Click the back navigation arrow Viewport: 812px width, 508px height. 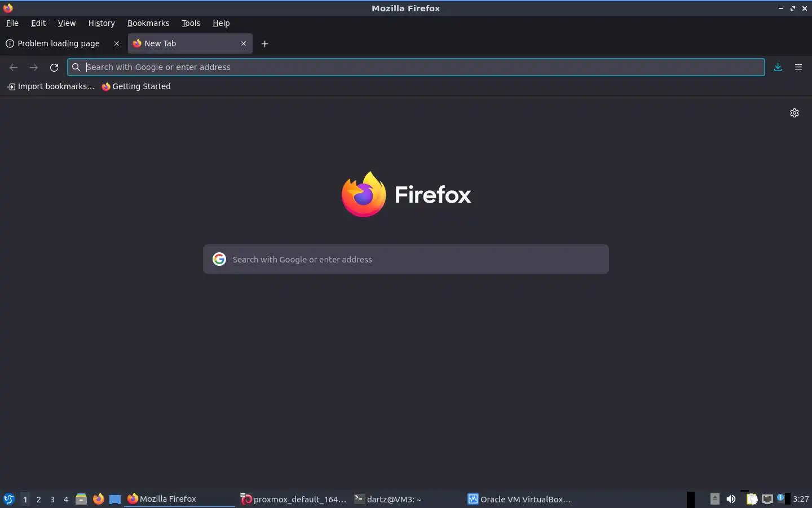pyautogui.click(x=14, y=67)
